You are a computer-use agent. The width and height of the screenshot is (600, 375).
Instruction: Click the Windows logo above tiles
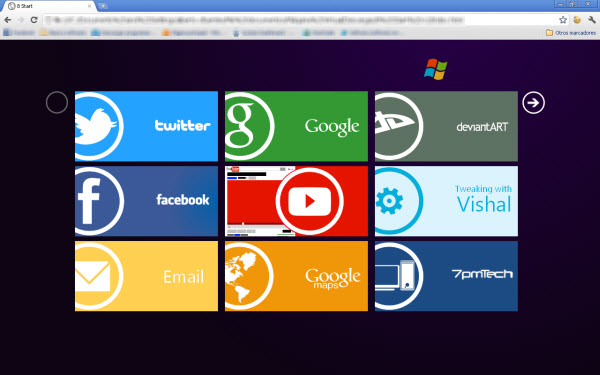[x=435, y=69]
